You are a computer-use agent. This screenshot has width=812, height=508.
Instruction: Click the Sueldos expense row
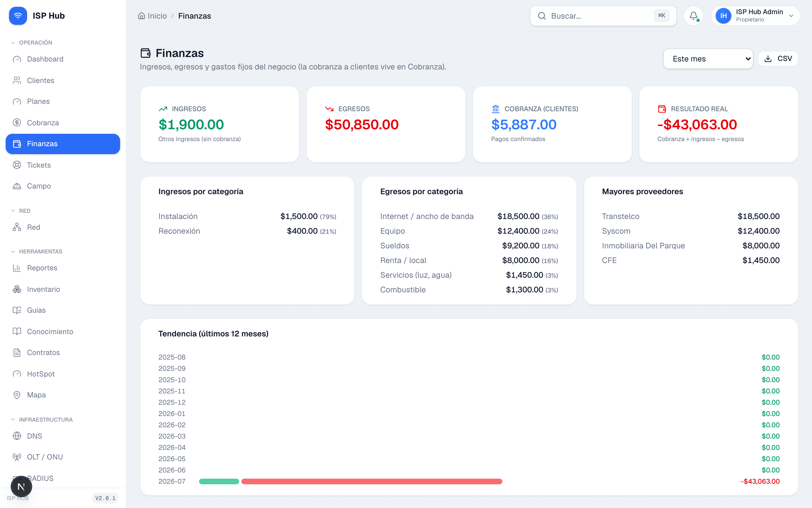469,246
